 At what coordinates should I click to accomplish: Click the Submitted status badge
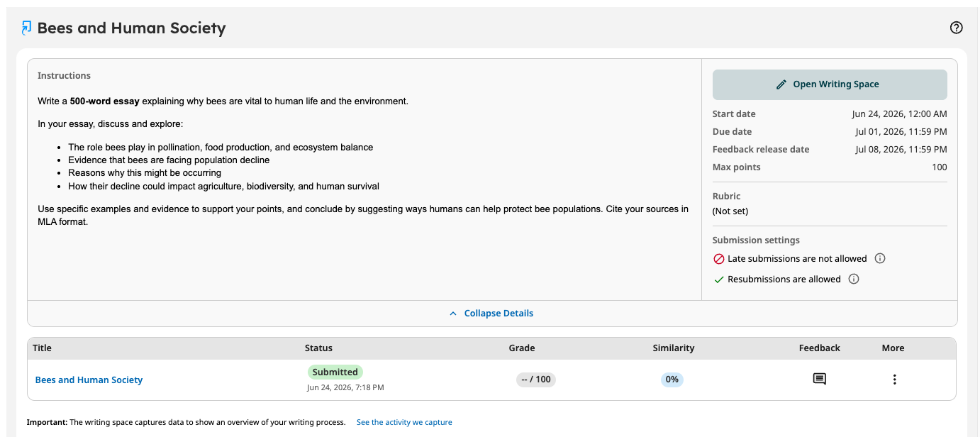(335, 372)
